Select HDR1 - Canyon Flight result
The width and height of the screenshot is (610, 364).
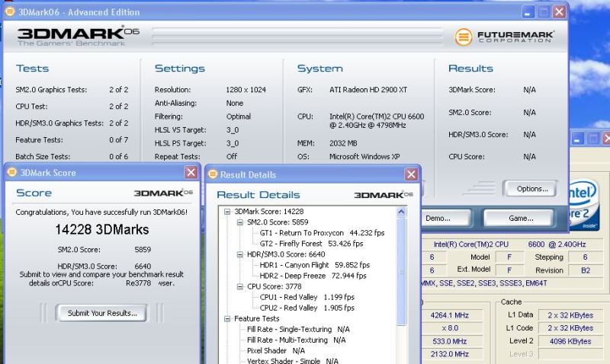click(x=315, y=265)
